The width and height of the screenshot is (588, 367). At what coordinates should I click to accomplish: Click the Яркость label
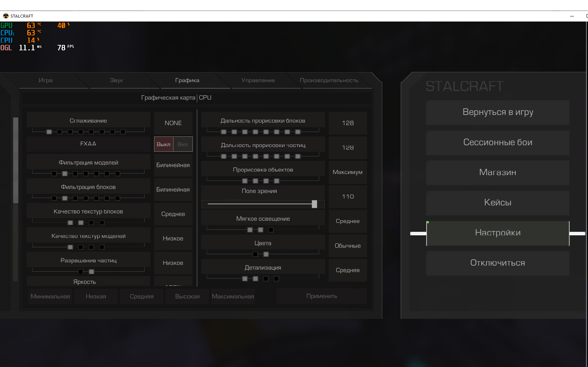85,282
